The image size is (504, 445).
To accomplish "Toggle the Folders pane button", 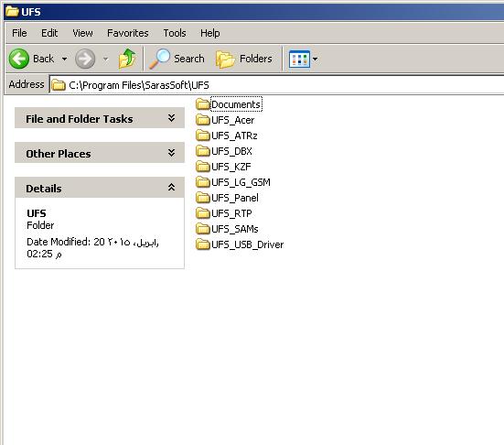I will pos(244,59).
